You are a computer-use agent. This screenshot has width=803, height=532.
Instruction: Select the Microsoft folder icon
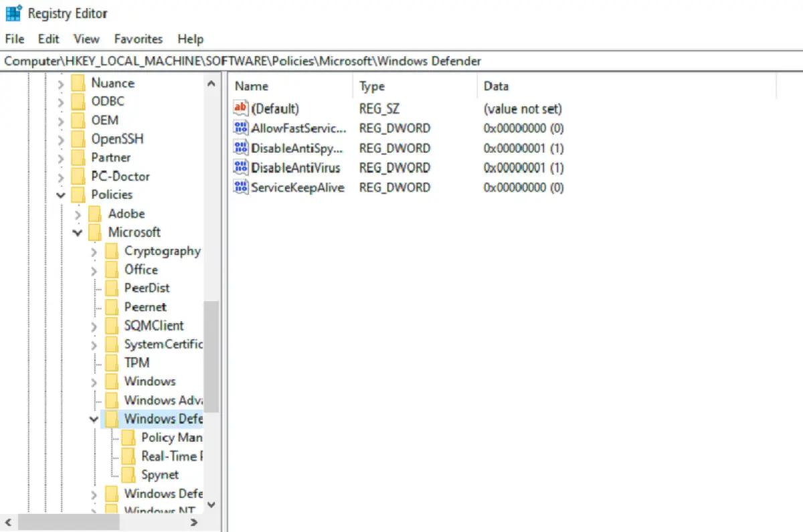96,232
